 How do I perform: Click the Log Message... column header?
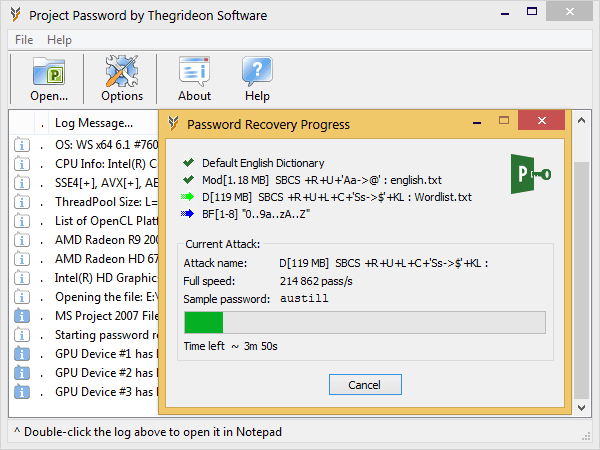click(94, 123)
